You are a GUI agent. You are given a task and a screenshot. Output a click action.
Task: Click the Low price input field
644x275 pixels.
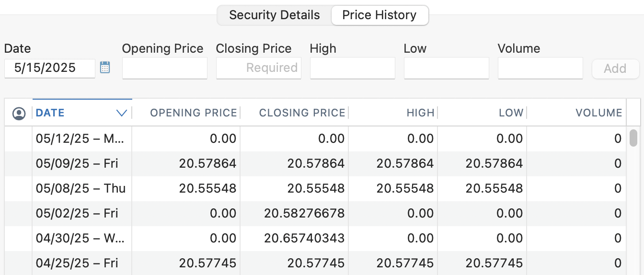(x=447, y=68)
